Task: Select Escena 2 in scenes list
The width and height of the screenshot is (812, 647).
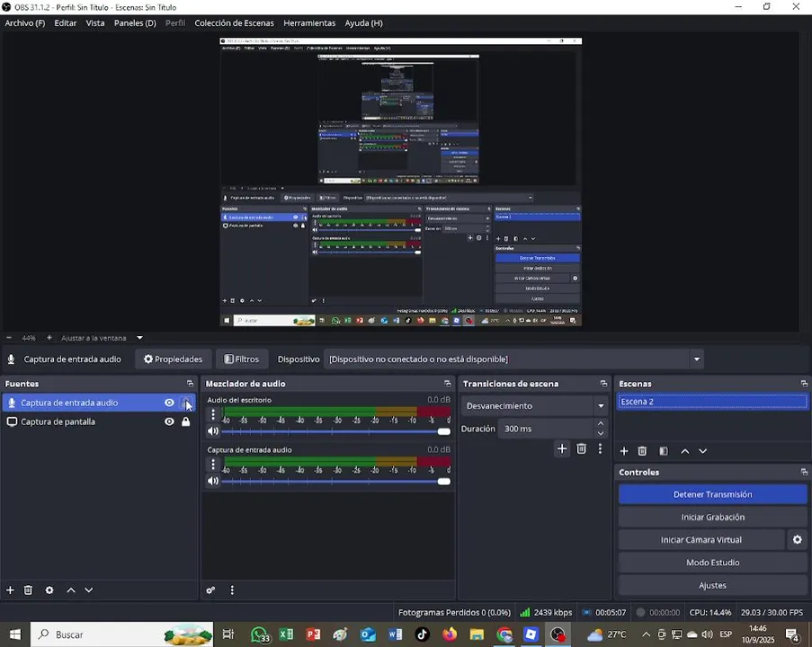Action: click(x=712, y=402)
